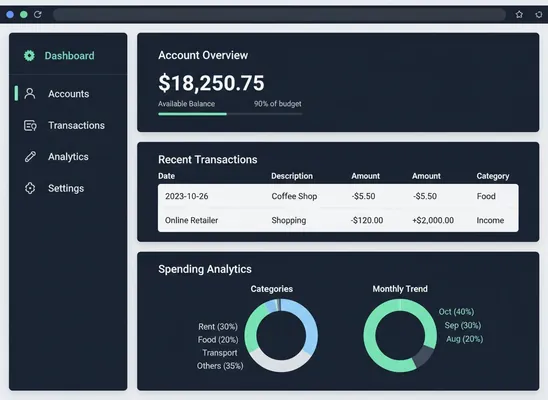Screen dimensions: 548x400
Task: Click the Account Overview heading
Action: 203,55
